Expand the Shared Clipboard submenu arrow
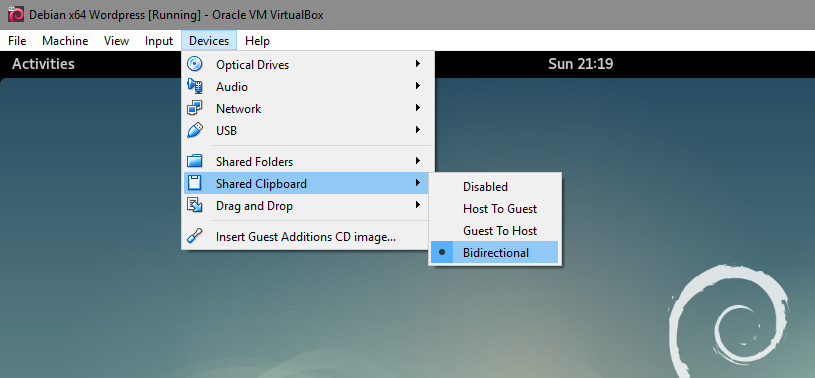 [x=417, y=183]
